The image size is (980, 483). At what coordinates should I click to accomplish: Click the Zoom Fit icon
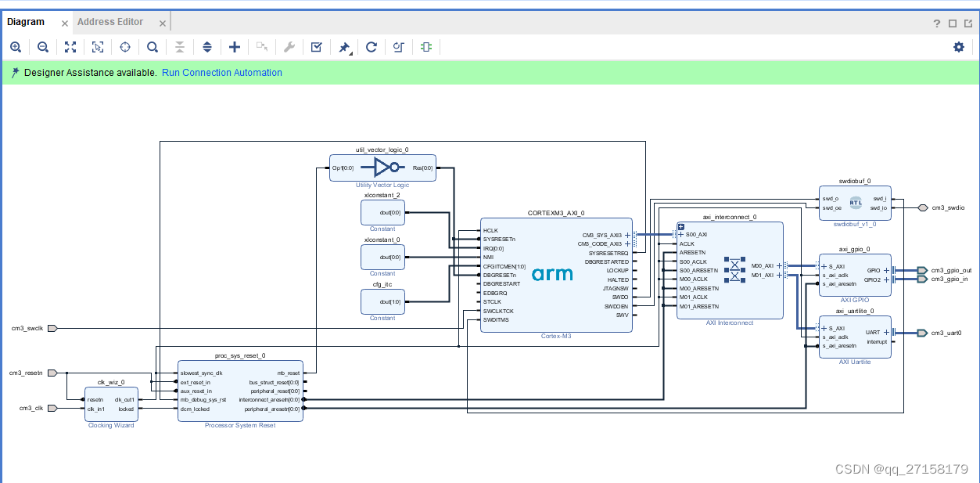tap(70, 47)
